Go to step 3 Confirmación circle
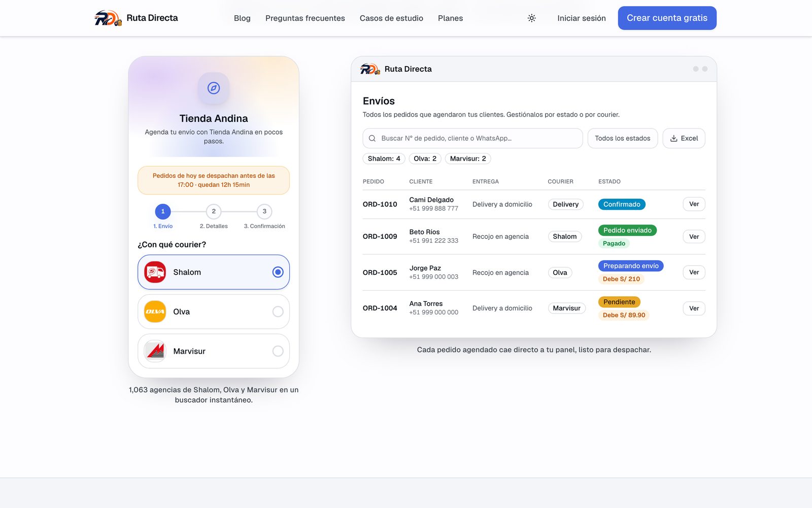The image size is (812, 508). (264, 211)
